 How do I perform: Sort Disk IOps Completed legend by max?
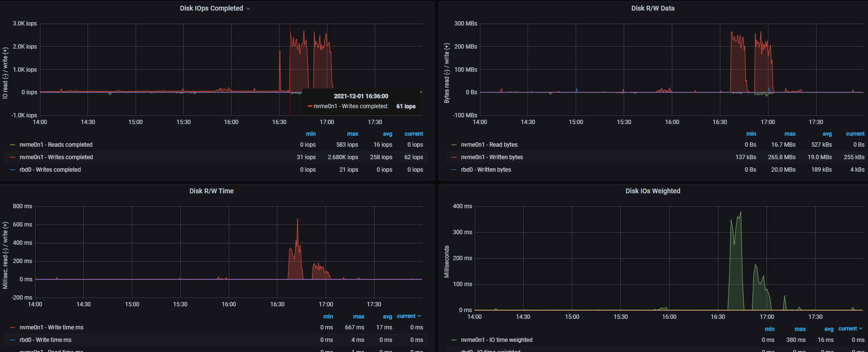pyautogui.click(x=352, y=134)
